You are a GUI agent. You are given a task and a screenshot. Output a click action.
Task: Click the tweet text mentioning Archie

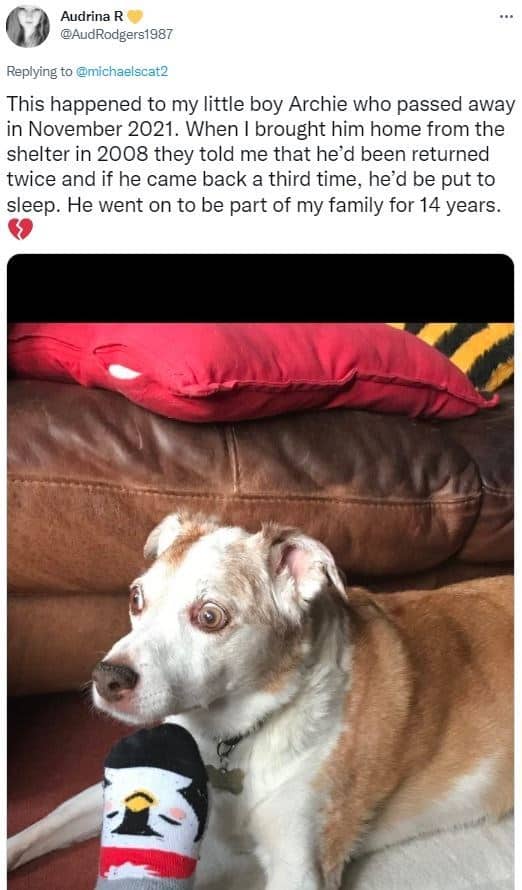pos(261,154)
